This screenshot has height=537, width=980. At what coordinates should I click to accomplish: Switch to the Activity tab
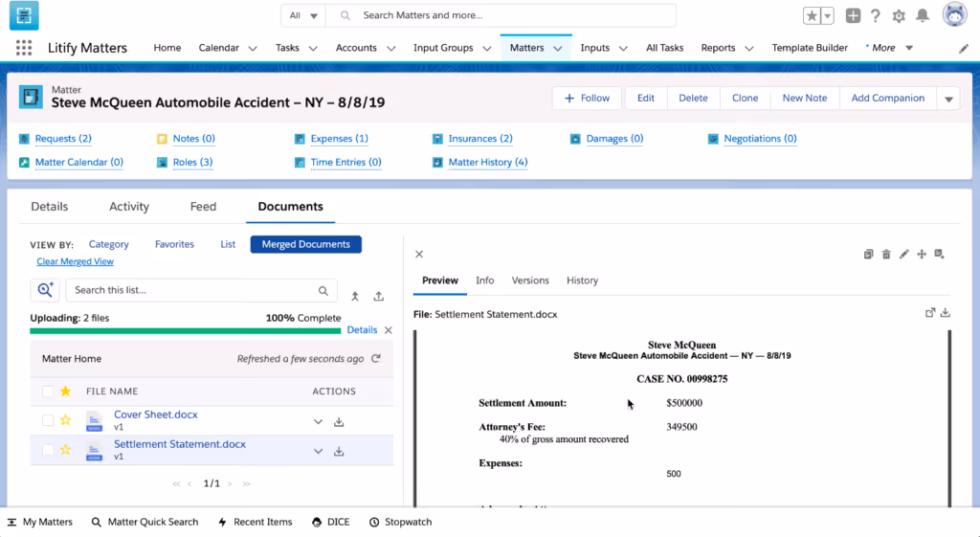pyautogui.click(x=129, y=207)
